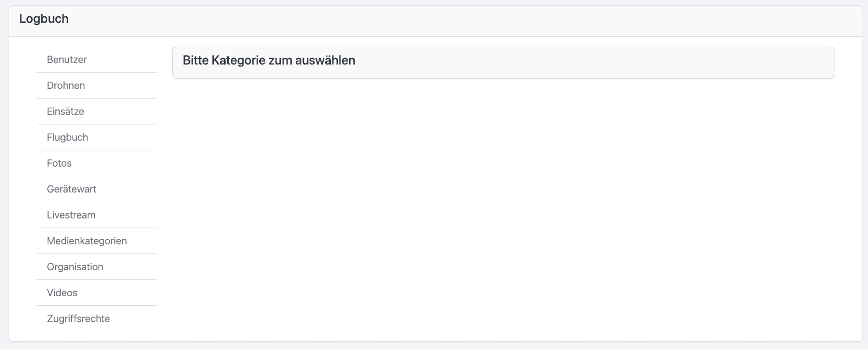Select the Organisation category
Screen dimensions: 868x349
(x=75, y=267)
